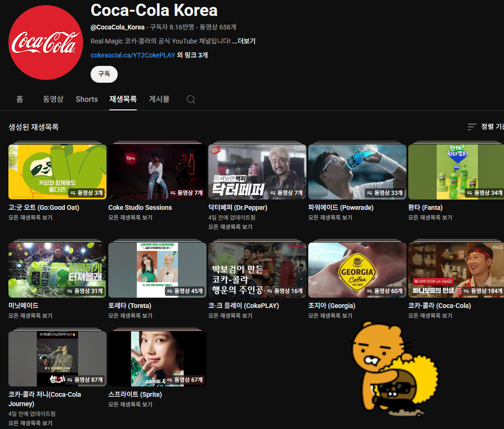Go to the 게시물 tab

[159, 99]
